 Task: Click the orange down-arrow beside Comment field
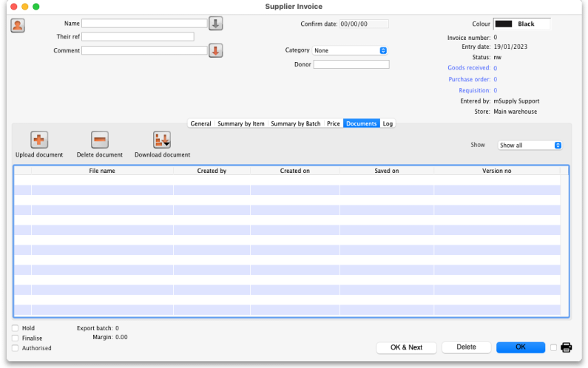[x=215, y=50]
